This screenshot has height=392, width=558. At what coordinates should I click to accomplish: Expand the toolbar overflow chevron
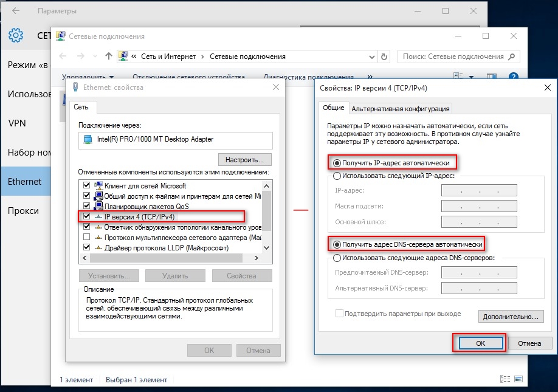click(x=370, y=77)
